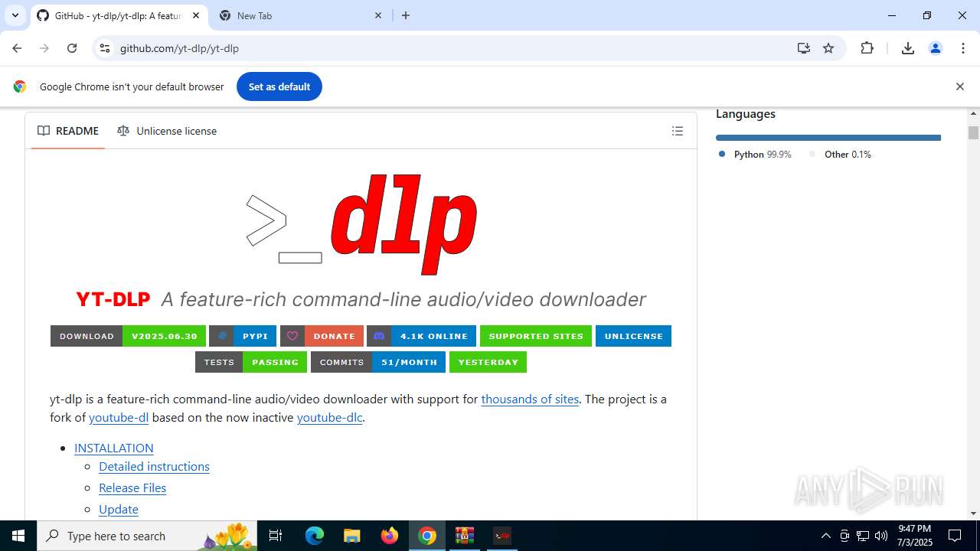This screenshot has height=551, width=980.
Task: Open the volume control in system tray
Action: 881,536
